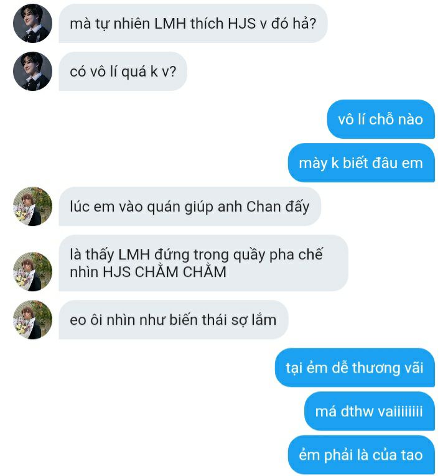This screenshot has width=448, height=476.
Task: Open avatar beside 'mà tự nhiên LMH' message
Action: tap(32, 24)
